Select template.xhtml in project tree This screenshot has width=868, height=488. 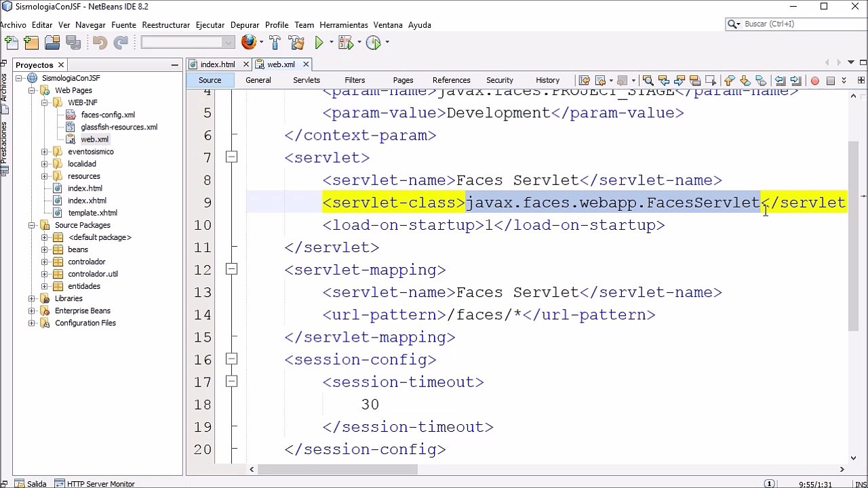(x=92, y=213)
